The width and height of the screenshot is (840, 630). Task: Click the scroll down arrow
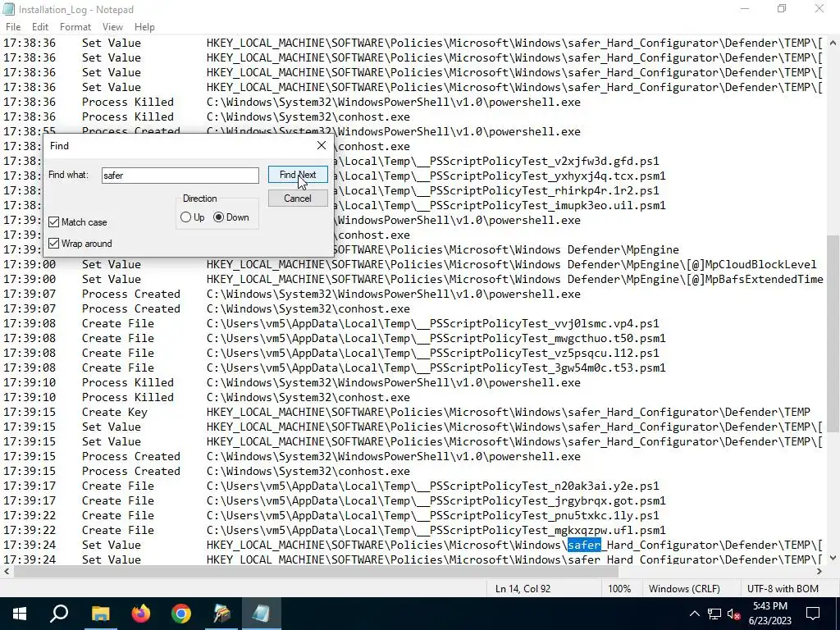[x=833, y=558]
